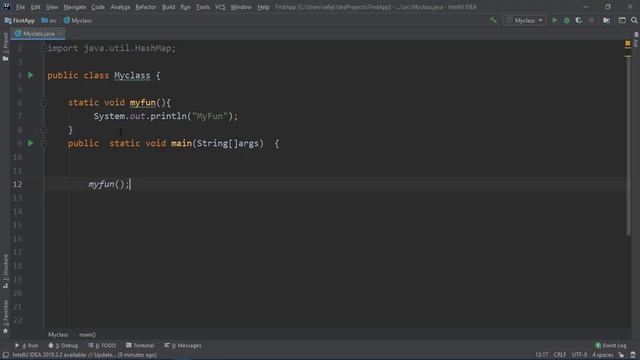Image resolution: width=640 pixels, height=360 pixels.
Task: Open the Build menu
Action: point(168,7)
